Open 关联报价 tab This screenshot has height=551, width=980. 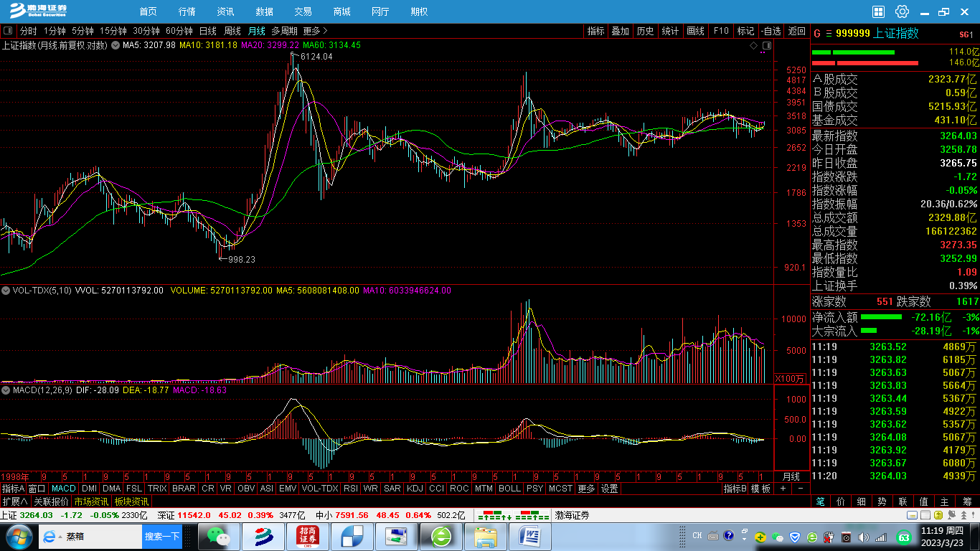click(51, 501)
